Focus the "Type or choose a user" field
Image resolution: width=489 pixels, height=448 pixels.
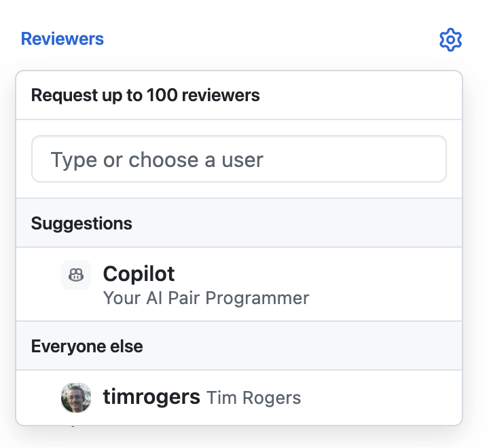(239, 159)
